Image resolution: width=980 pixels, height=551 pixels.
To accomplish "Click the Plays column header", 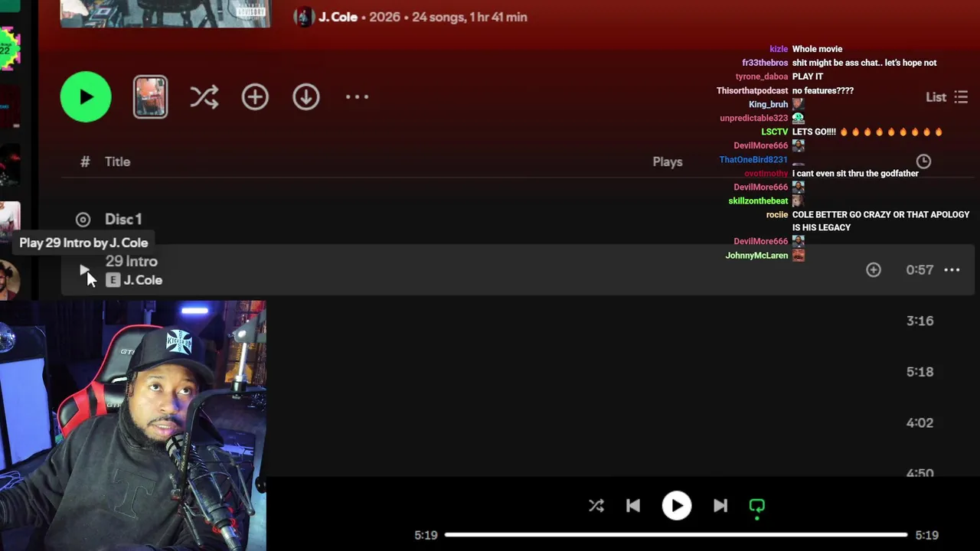I will point(668,161).
